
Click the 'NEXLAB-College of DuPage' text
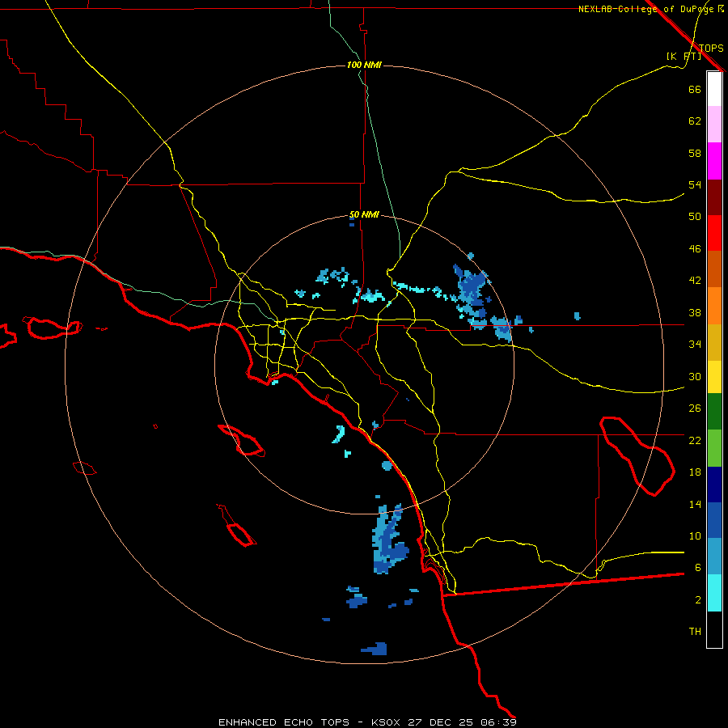coord(647,9)
